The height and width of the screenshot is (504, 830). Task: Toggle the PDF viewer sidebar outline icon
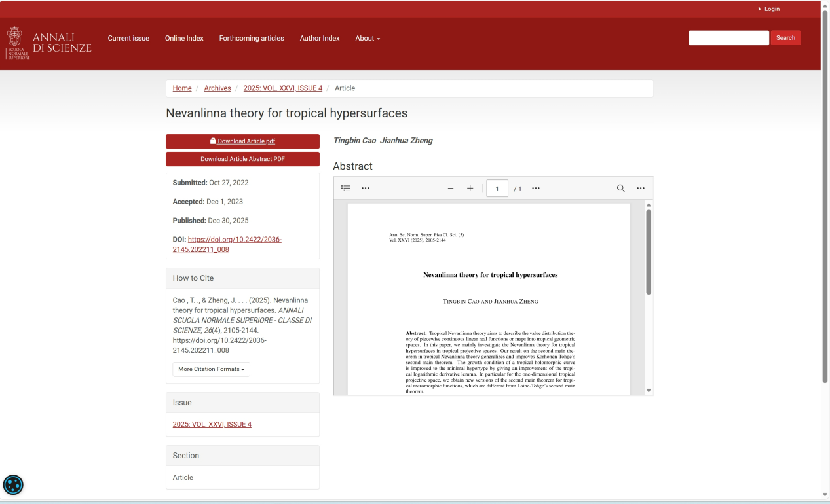346,189
